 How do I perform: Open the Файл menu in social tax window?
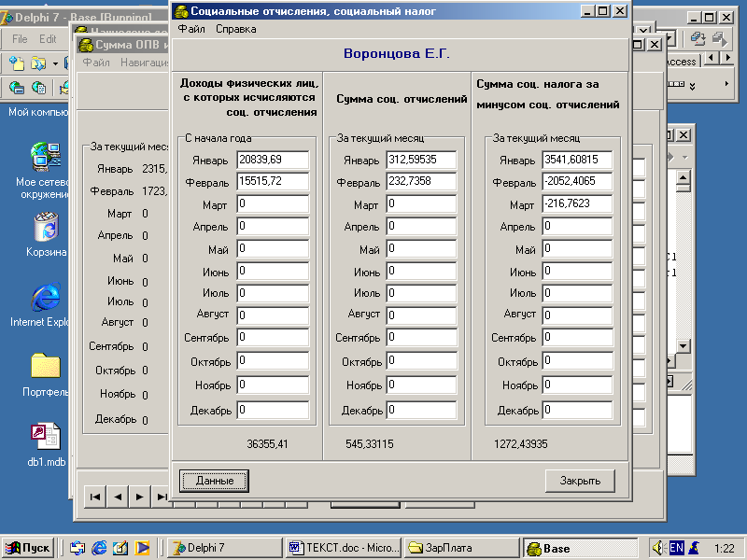tap(191, 29)
